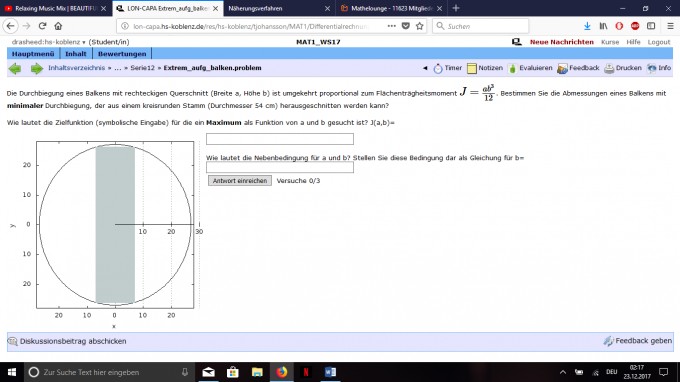Open the Hauptmenü tab
The width and height of the screenshot is (680, 382).
pos(33,54)
